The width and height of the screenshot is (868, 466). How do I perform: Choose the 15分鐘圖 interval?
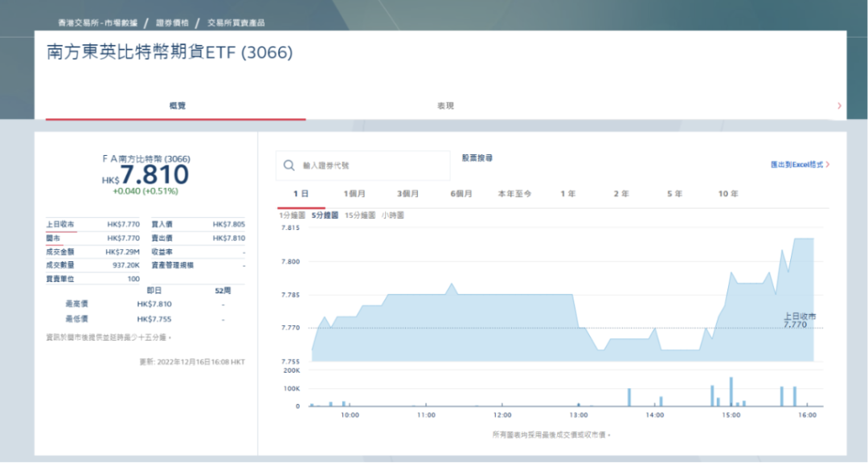360,215
